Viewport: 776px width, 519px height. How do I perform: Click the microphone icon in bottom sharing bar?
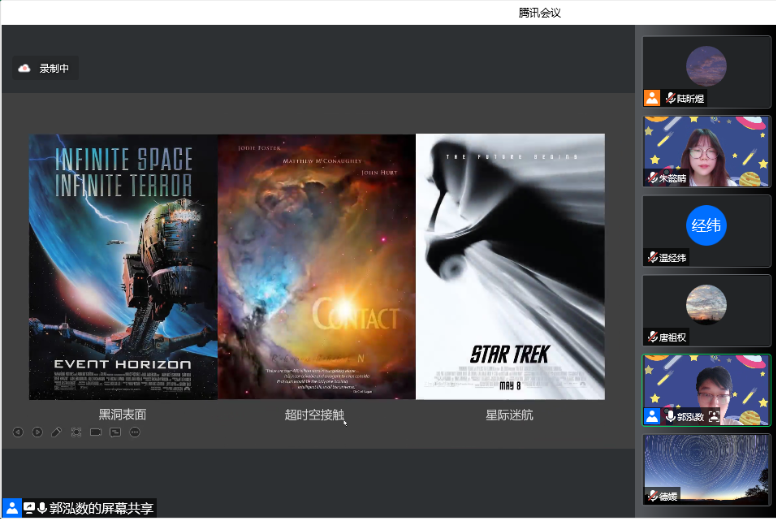(42, 508)
